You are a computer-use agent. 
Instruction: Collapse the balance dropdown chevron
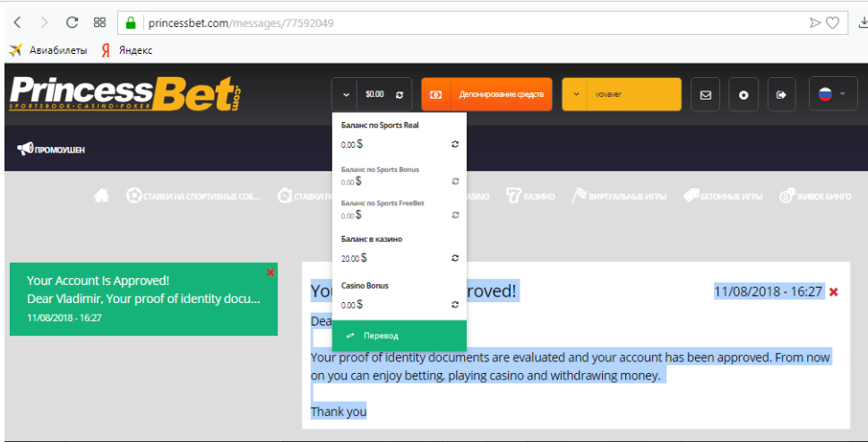346,95
